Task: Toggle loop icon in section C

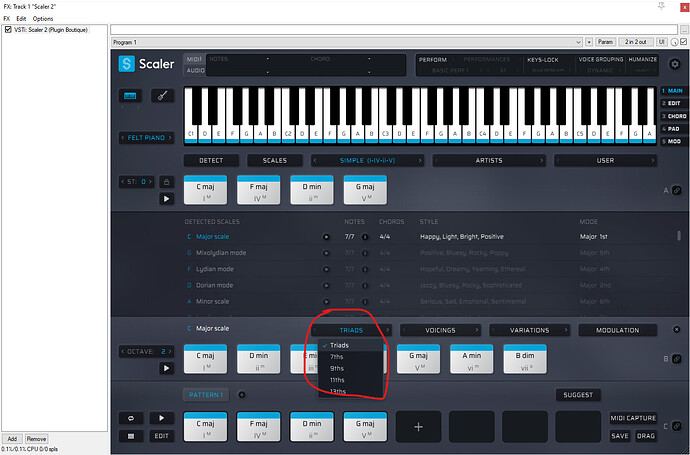Action: point(131,418)
